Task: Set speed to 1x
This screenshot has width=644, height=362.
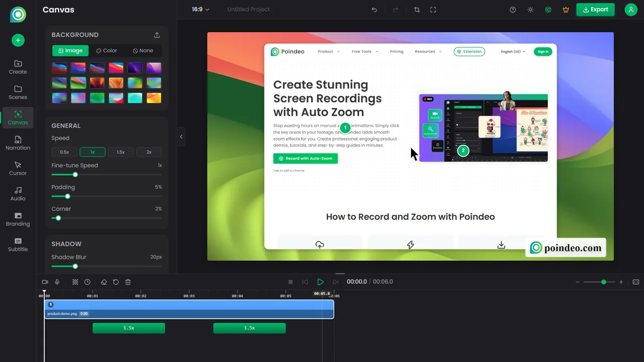Action: pos(93,152)
